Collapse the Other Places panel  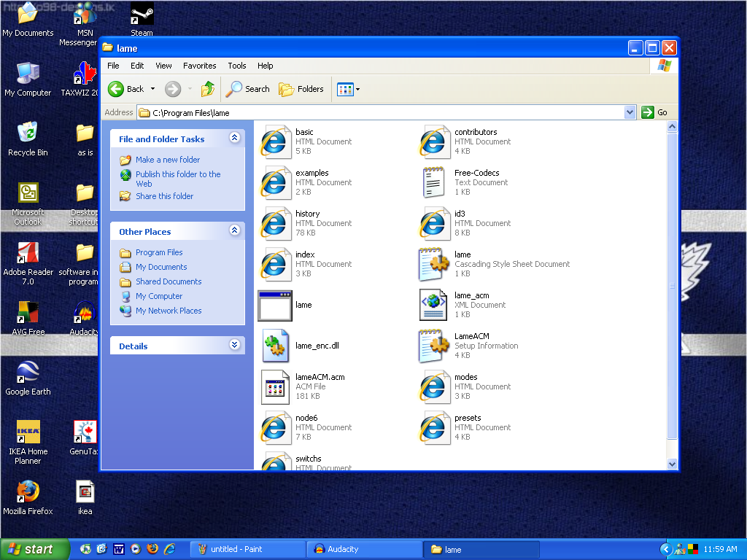point(234,230)
